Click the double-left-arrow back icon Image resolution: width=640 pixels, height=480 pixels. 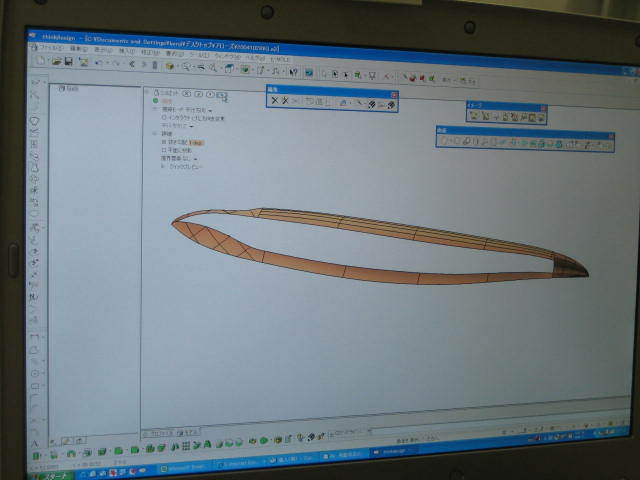[132, 64]
